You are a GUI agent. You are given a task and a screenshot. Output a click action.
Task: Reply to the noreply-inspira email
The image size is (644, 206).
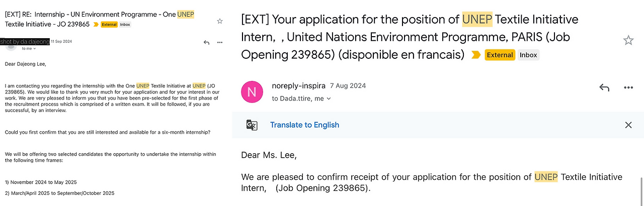tap(604, 88)
